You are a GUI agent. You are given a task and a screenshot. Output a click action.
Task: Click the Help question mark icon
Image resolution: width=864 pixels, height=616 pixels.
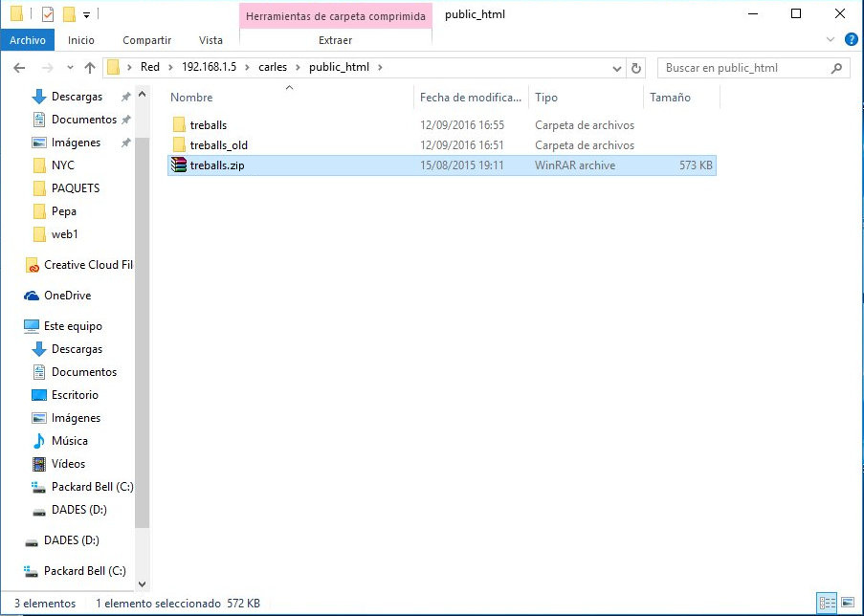click(851, 39)
